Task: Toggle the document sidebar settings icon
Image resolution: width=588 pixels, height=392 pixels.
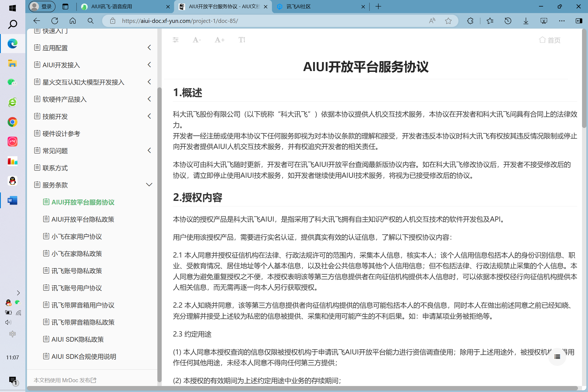Action: point(176,40)
